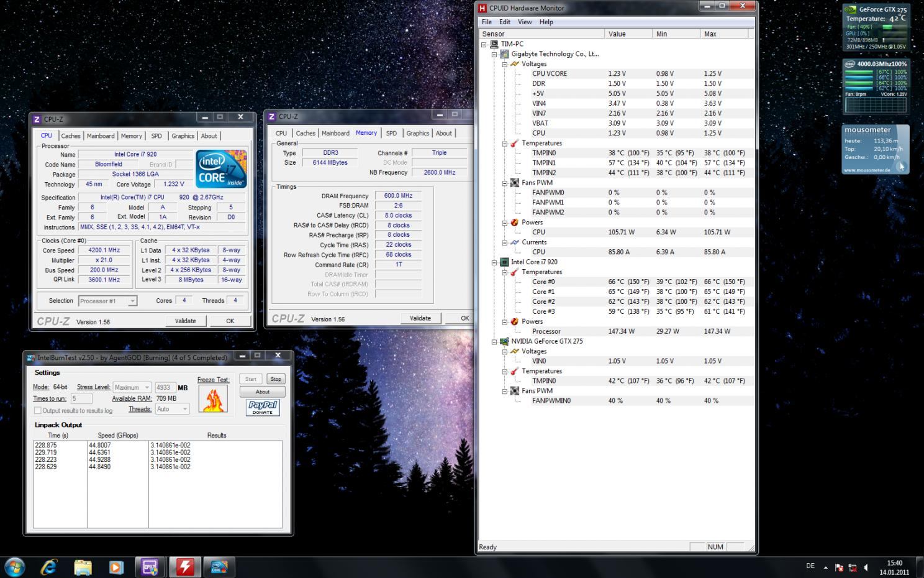Click the PayPal Donate button
924x578 pixels.
pos(263,408)
